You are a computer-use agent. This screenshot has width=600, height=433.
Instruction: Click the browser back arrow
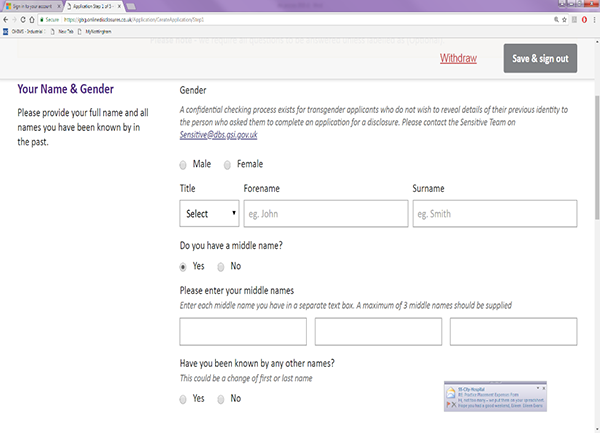pos(6,18)
